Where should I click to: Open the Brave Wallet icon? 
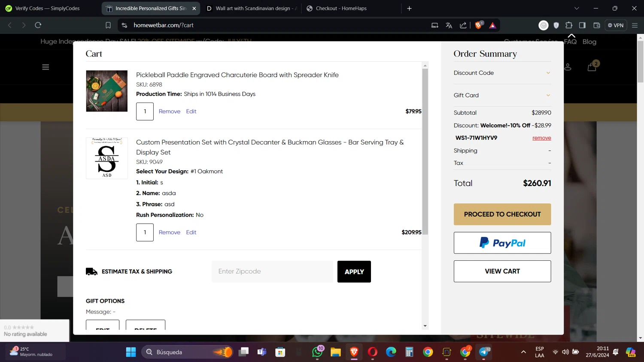coord(597,25)
